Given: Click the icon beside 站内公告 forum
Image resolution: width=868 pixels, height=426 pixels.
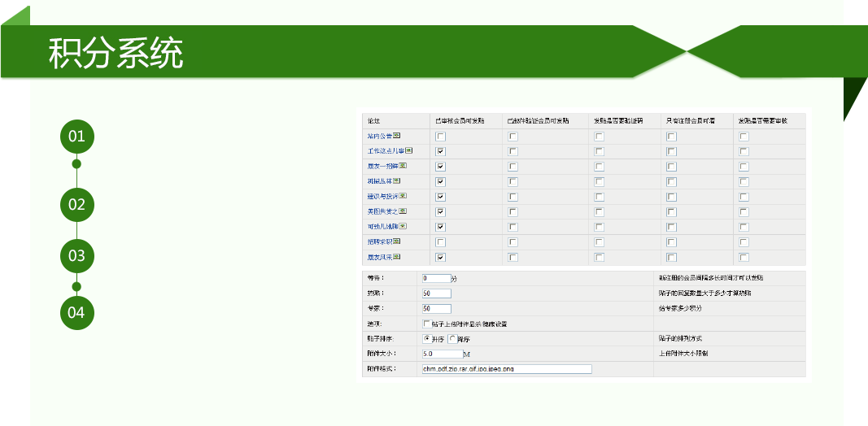Looking at the screenshot, I should point(398,136).
